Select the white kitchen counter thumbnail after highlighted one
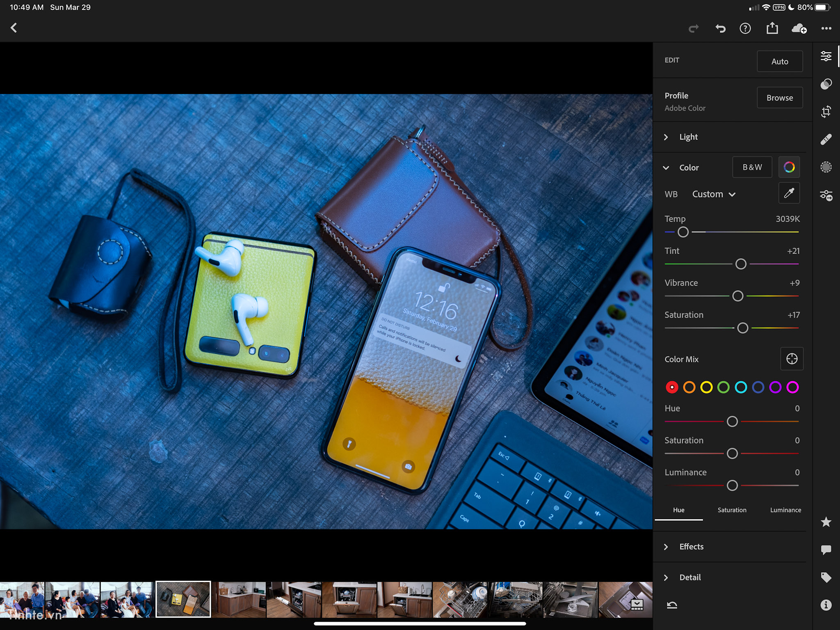 239,600
